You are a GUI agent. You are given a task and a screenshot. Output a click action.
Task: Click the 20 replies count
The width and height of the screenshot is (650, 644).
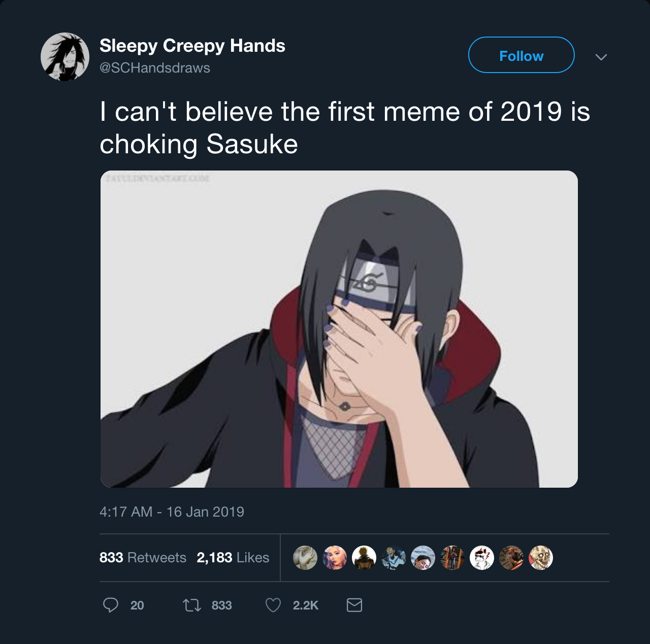point(136,605)
